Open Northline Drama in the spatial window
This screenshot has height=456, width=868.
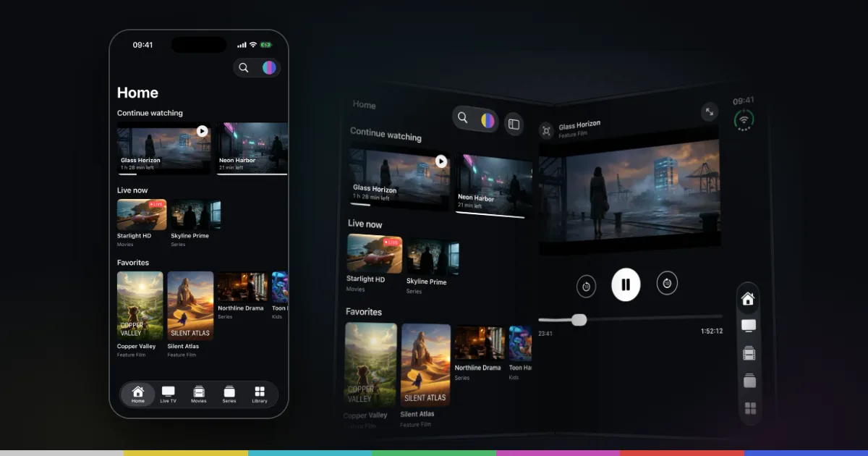click(480, 342)
